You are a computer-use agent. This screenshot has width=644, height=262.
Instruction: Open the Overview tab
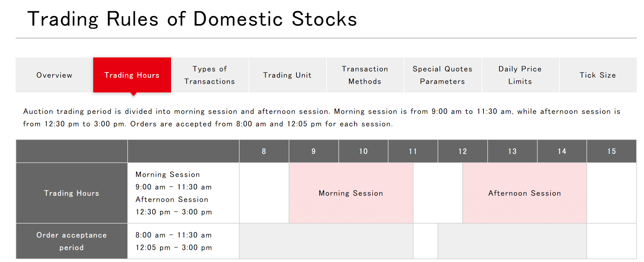(x=54, y=75)
